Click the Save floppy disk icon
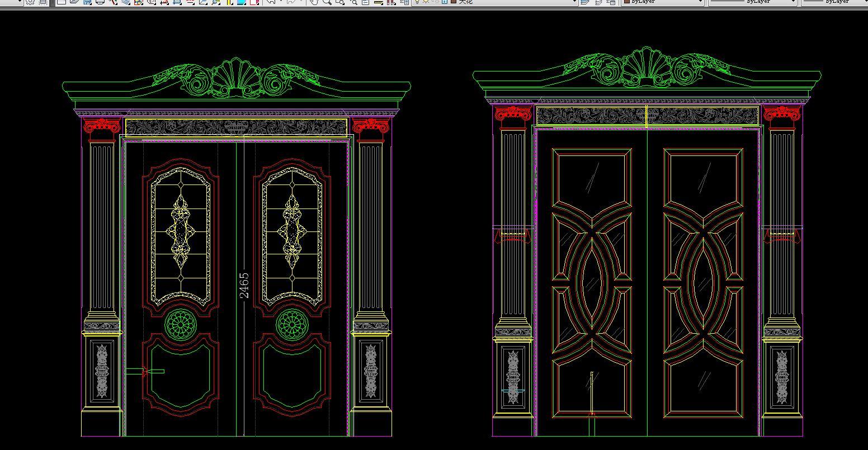This screenshot has width=868, height=450. click(x=87, y=2)
